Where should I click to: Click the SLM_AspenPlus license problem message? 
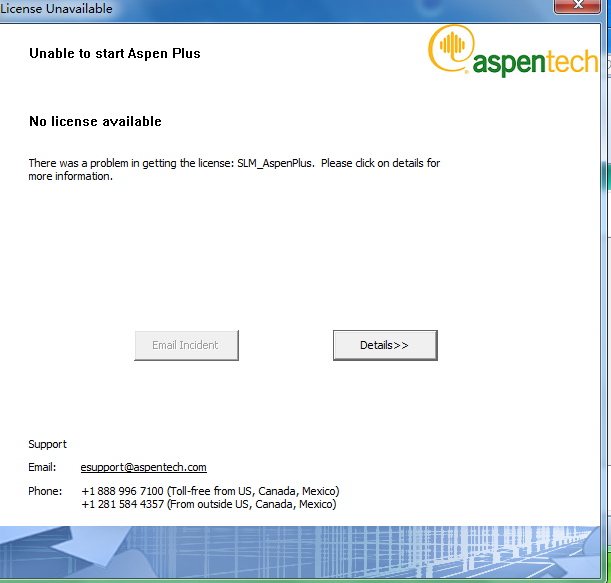pyautogui.click(x=234, y=170)
